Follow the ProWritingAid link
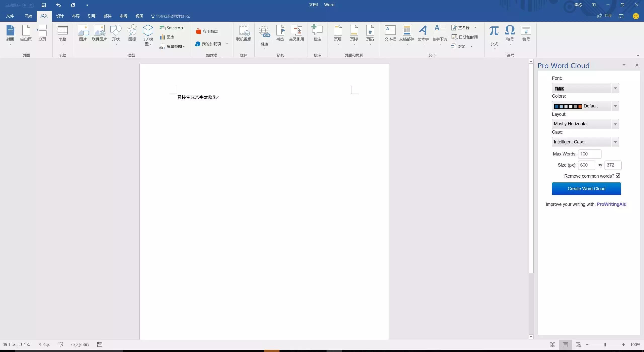This screenshot has height=352, width=644. pyautogui.click(x=611, y=204)
